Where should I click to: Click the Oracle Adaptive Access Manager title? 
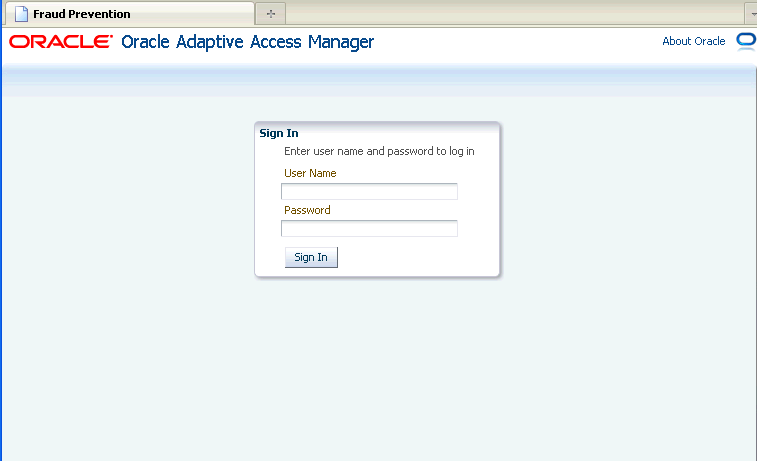pos(247,42)
